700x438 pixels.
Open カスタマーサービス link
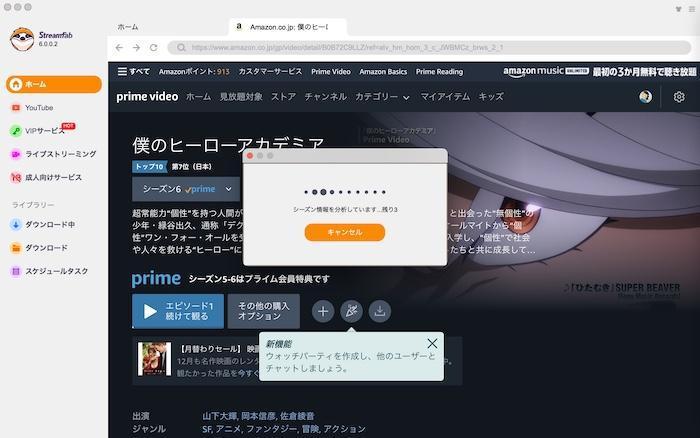[270, 71]
